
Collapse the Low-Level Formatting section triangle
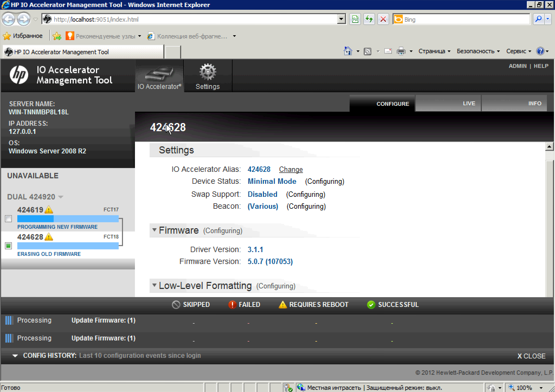[154, 285]
